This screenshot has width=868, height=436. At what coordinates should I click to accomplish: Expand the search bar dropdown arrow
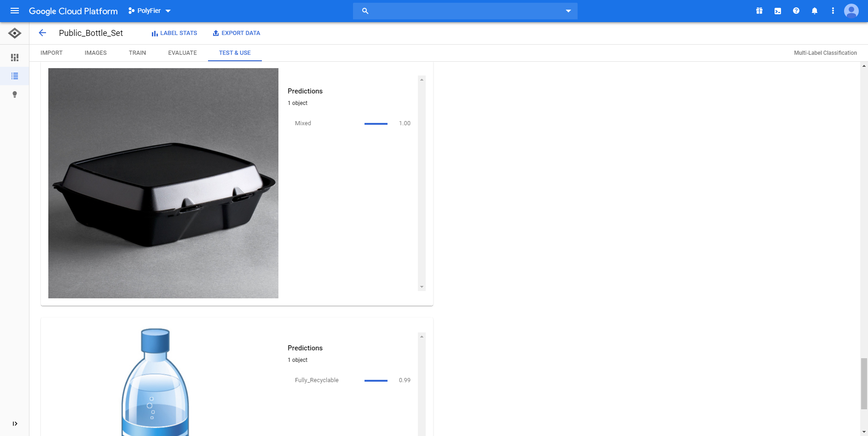click(x=568, y=11)
